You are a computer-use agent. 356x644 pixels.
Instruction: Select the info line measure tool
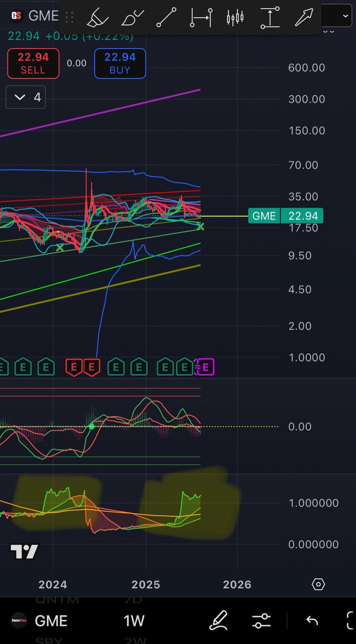pyautogui.click(x=201, y=18)
